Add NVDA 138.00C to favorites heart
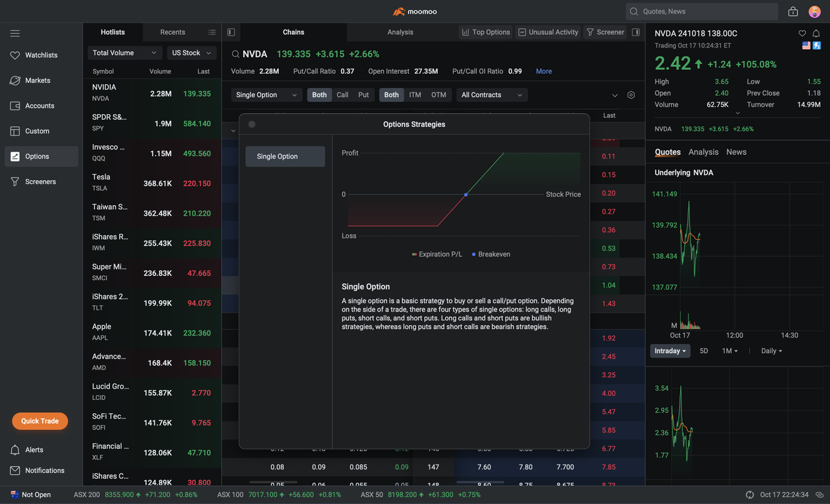This screenshot has height=504, width=830. [x=802, y=34]
